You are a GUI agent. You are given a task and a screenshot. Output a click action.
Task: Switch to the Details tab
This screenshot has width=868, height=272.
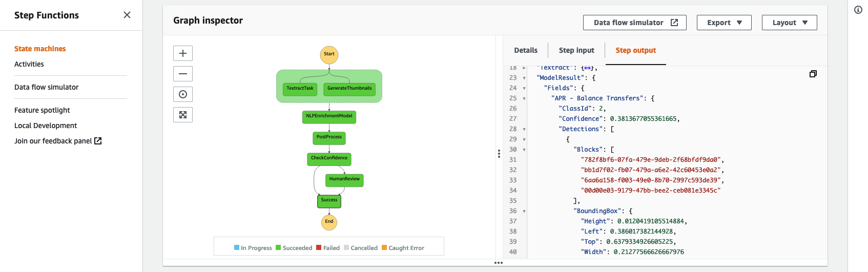pos(526,50)
